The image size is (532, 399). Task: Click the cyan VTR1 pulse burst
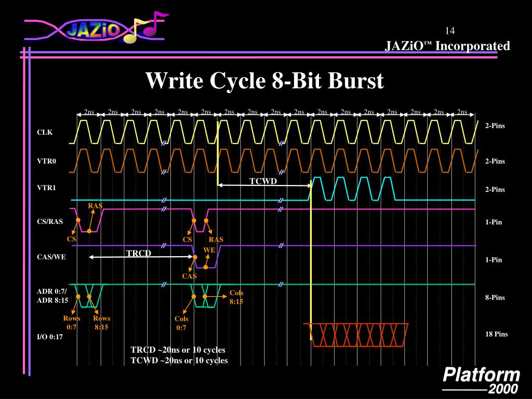click(353, 189)
